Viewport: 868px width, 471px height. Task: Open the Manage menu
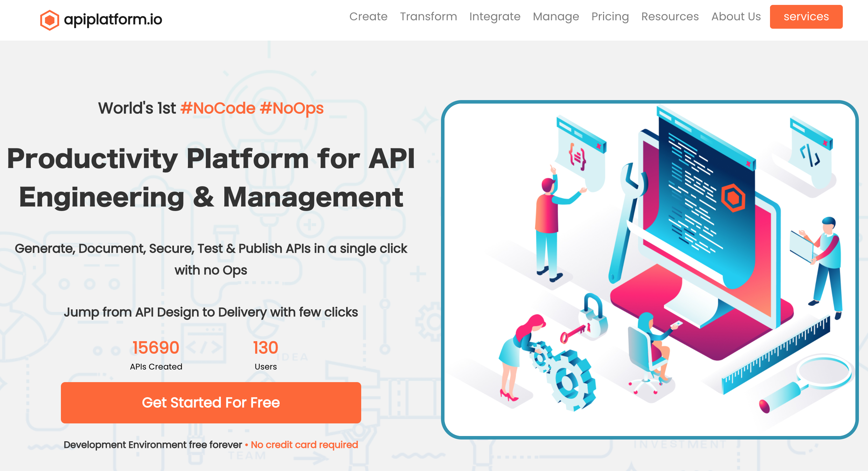click(x=556, y=16)
